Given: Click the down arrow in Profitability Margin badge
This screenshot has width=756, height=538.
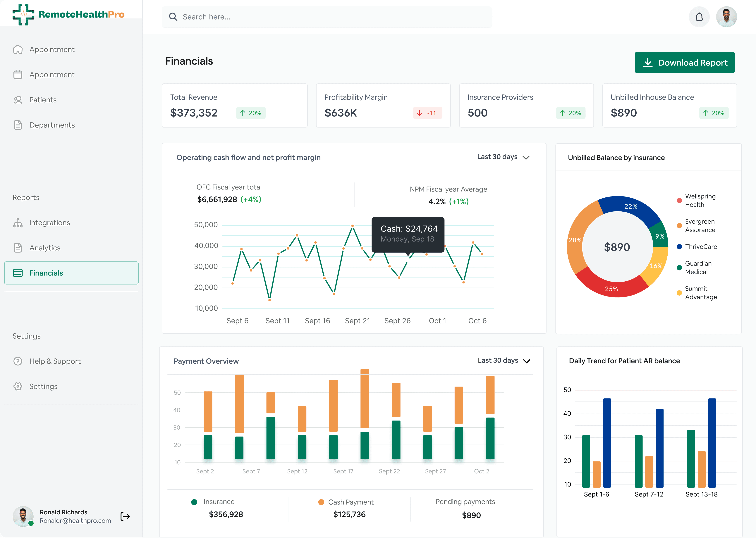Looking at the screenshot, I should click(419, 113).
